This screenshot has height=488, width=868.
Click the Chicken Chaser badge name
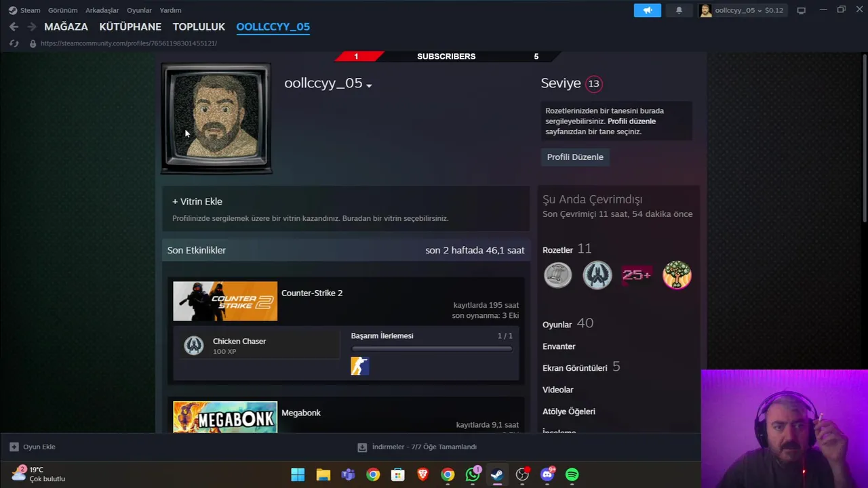pos(239,341)
